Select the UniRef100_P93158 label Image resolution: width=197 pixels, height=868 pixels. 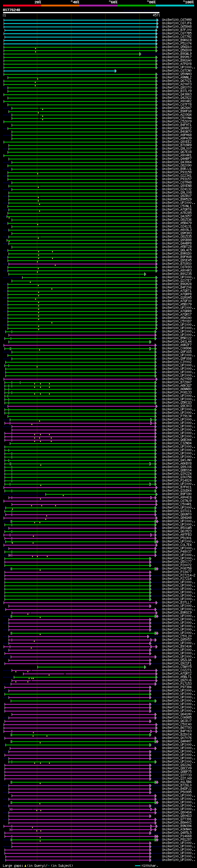pyautogui.click(x=177, y=172)
